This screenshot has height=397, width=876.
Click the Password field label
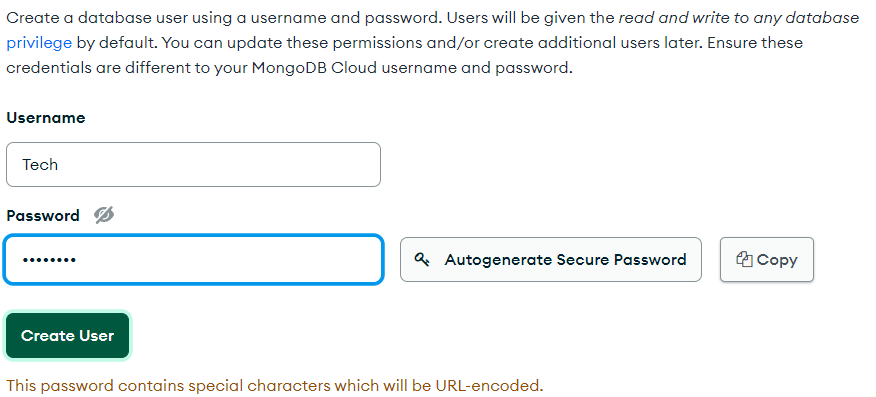[x=43, y=216]
